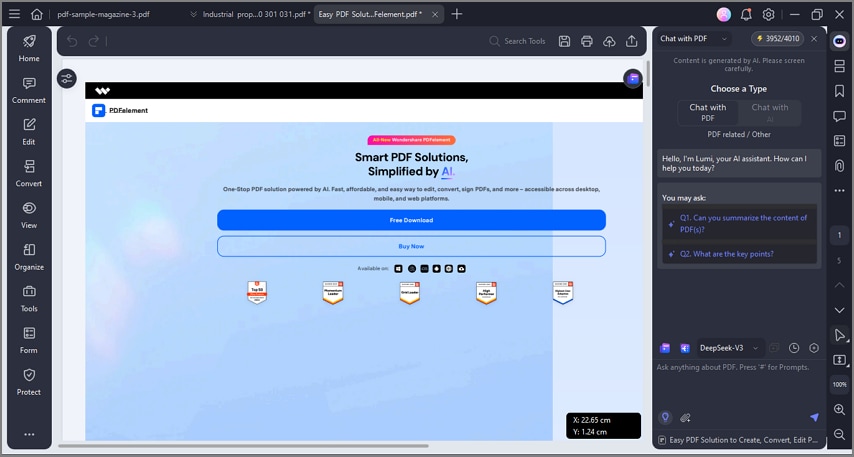The height and width of the screenshot is (457, 854).
Task: Open the hamburger main menu
Action: pyautogui.click(x=15, y=14)
